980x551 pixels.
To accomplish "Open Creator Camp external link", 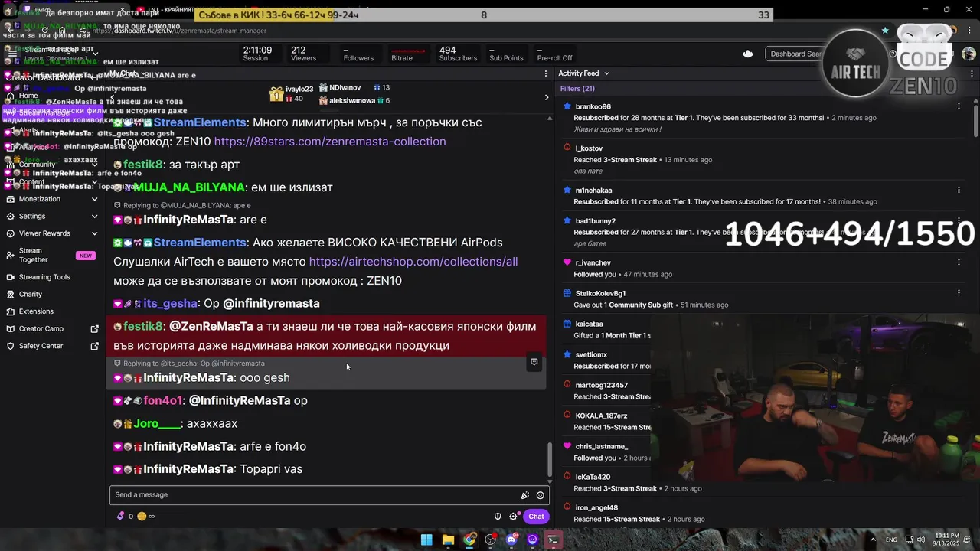I will coord(95,329).
